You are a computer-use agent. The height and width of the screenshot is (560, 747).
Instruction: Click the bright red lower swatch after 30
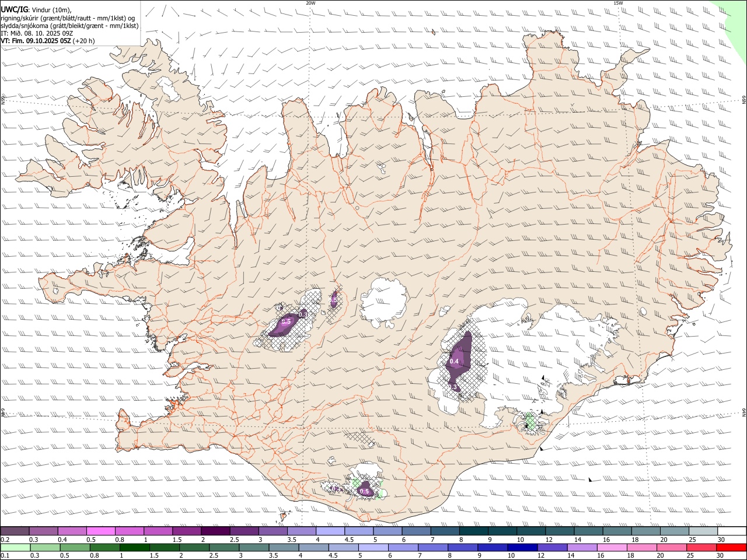click(x=731, y=547)
